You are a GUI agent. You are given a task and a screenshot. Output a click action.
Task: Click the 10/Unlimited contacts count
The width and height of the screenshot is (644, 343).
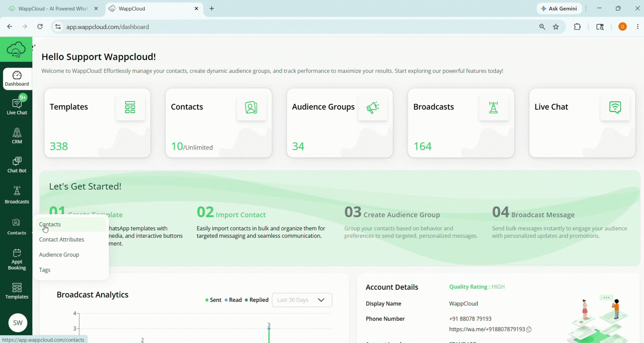tap(192, 146)
